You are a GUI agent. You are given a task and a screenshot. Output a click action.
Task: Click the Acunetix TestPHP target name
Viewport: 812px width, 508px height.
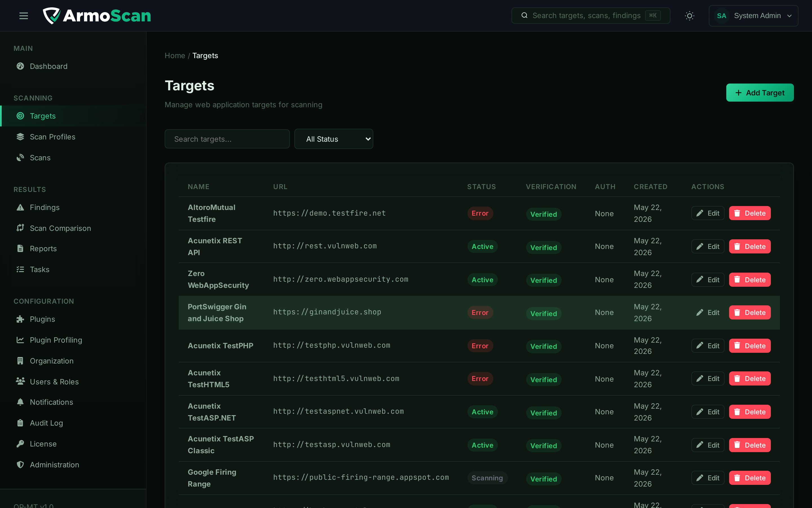220,346
